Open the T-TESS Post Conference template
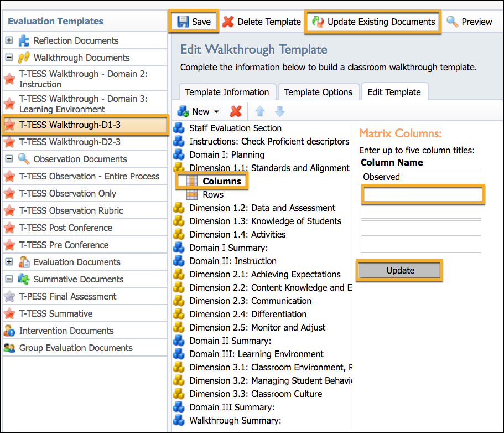This screenshot has height=433, width=504. 85,228
